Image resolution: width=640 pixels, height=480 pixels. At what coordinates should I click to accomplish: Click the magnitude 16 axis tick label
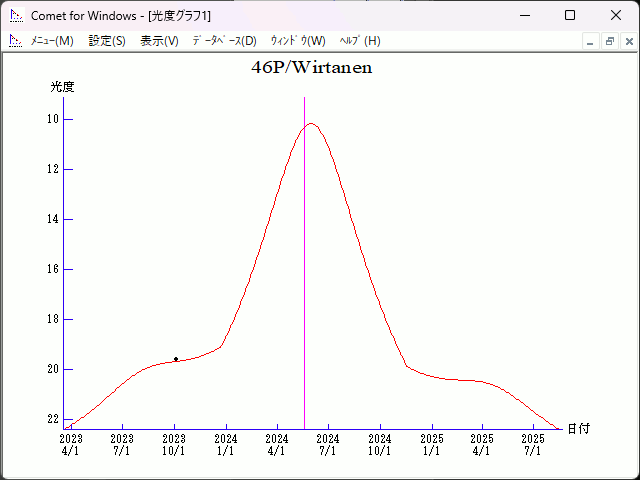point(53,269)
